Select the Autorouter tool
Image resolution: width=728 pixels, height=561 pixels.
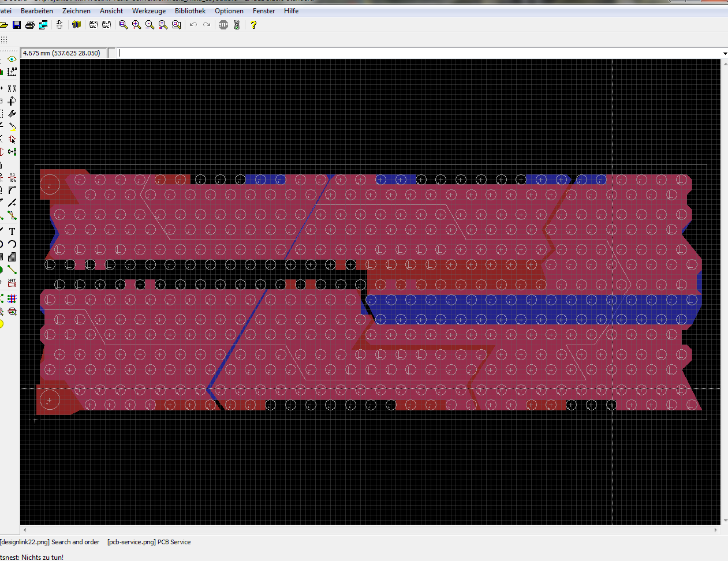pos(12,298)
